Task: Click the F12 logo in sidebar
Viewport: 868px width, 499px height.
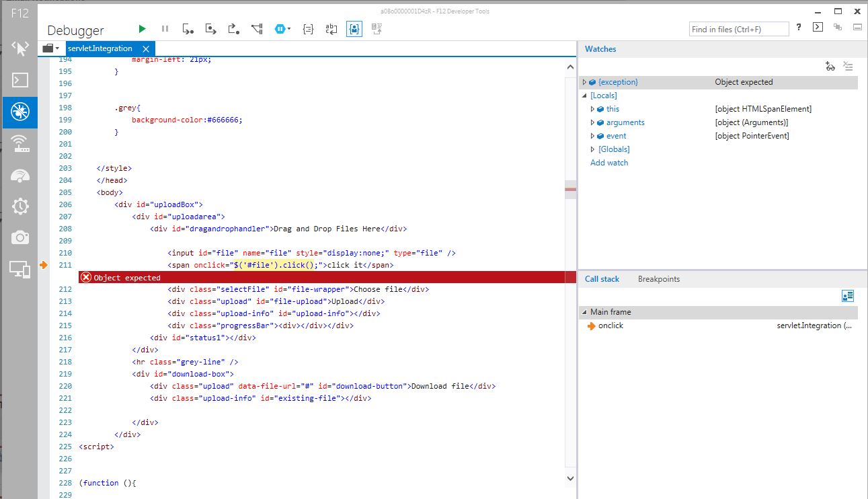Action: pos(19,13)
